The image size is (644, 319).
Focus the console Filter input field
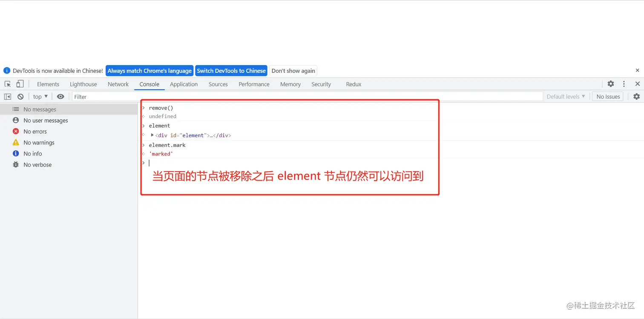[x=307, y=97]
